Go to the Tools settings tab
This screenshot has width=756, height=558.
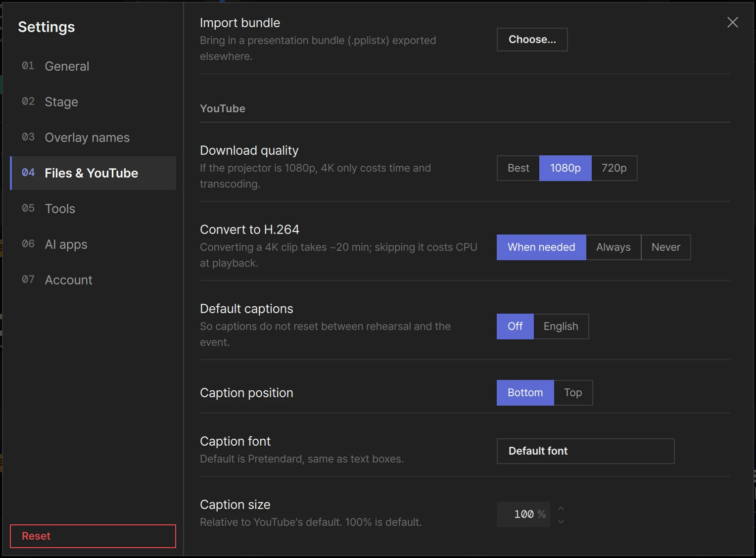click(x=93, y=209)
